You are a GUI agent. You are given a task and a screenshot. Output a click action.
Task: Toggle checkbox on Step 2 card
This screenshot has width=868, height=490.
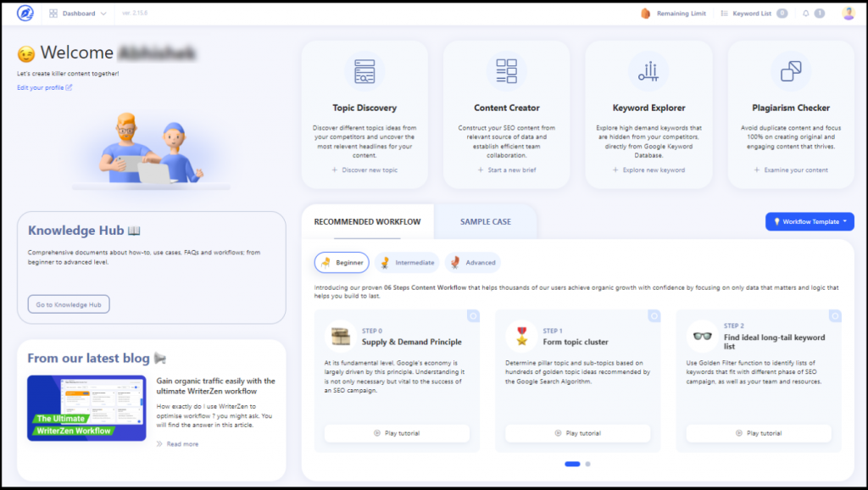pyautogui.click(x=835, y=316)
